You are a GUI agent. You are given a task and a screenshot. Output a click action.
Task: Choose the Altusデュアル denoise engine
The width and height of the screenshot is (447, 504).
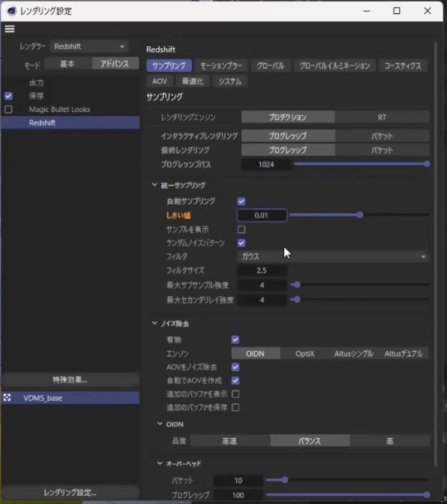404,353
